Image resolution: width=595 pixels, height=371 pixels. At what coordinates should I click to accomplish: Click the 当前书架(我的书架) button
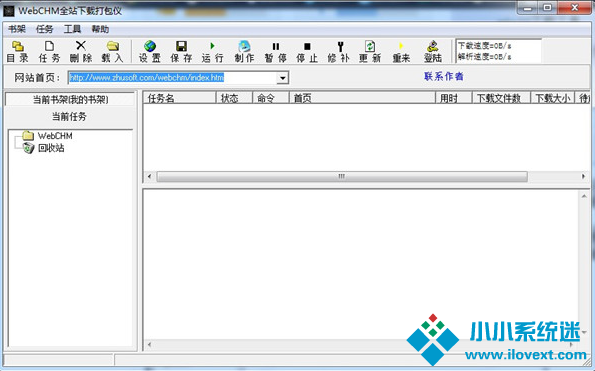[x=70, y=99]
